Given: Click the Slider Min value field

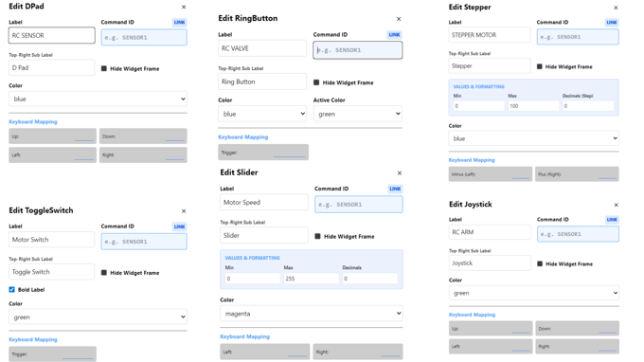Looking at the screenshot, I should tap(253, 279).
